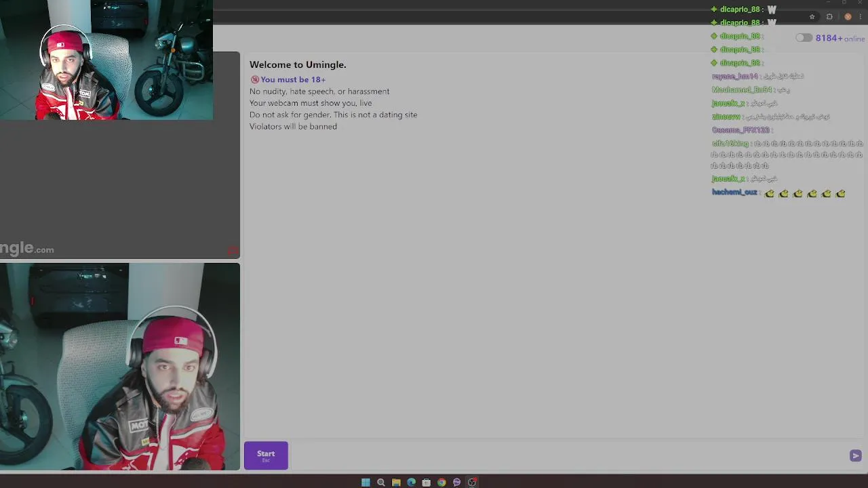This screenshot has width=868, height=488.
Task: Click the 8184+ online counter
Action: pos(840,39)
